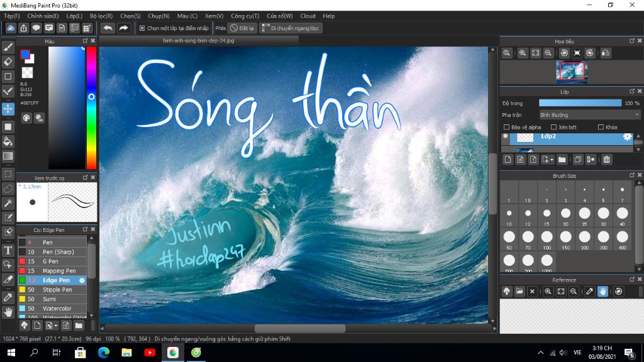The width and height of the screenshot is (644, 362).
Task: Select the Shape fill tool
Action: pyautogui.click(x=8, y=127)
